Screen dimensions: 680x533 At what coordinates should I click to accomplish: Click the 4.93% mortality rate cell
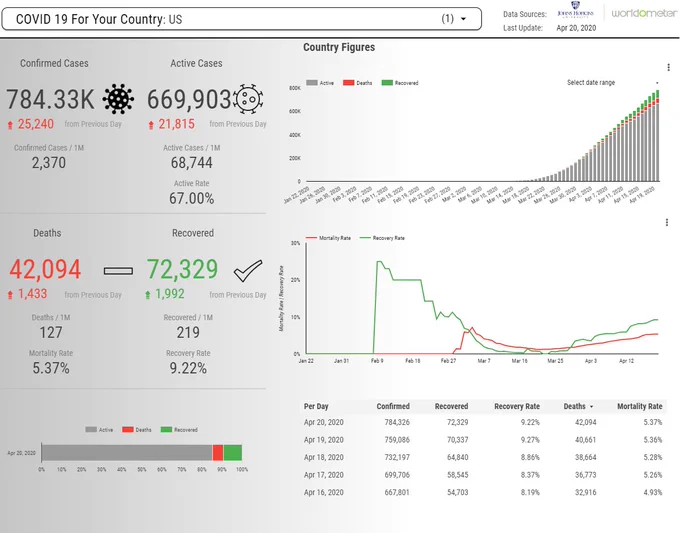(x=653, y=493)
